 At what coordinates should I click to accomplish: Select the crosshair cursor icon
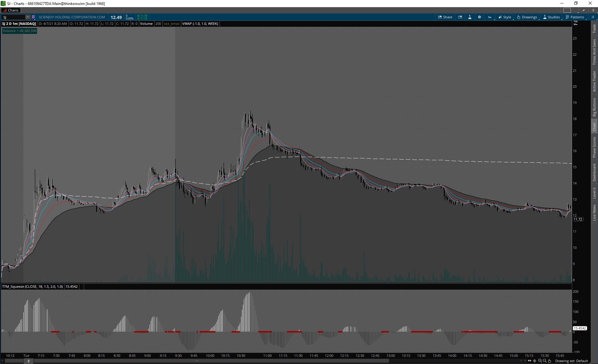click(535, 361)
